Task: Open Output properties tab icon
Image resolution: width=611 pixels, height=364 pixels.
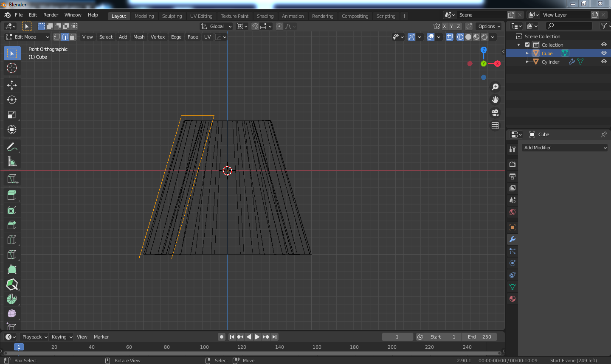Action: (x=512, y=176)
